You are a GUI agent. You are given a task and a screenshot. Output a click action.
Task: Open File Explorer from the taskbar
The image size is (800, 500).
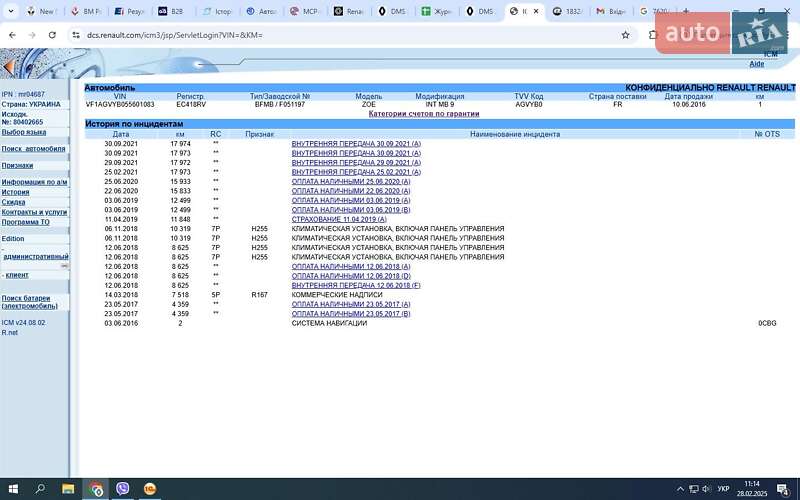coord(68,489)
